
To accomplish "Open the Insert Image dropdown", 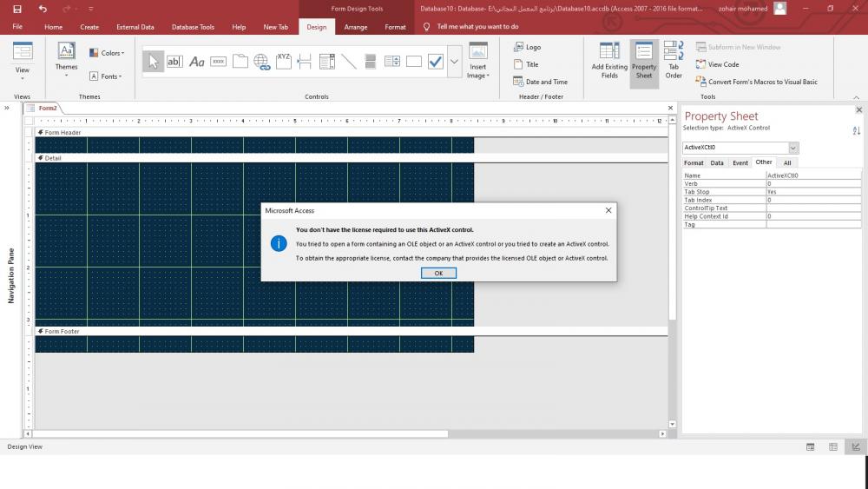I will (477, 61).
